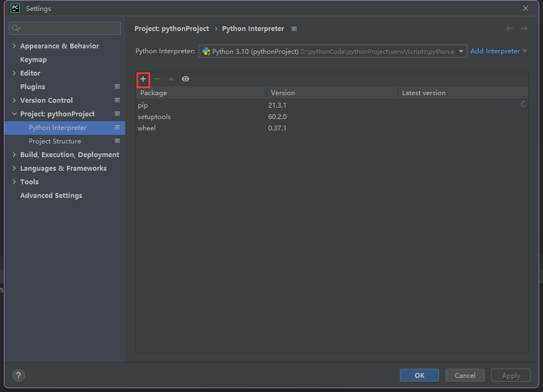
Task: Click the help question mark icon
Action: click(18, 375)
